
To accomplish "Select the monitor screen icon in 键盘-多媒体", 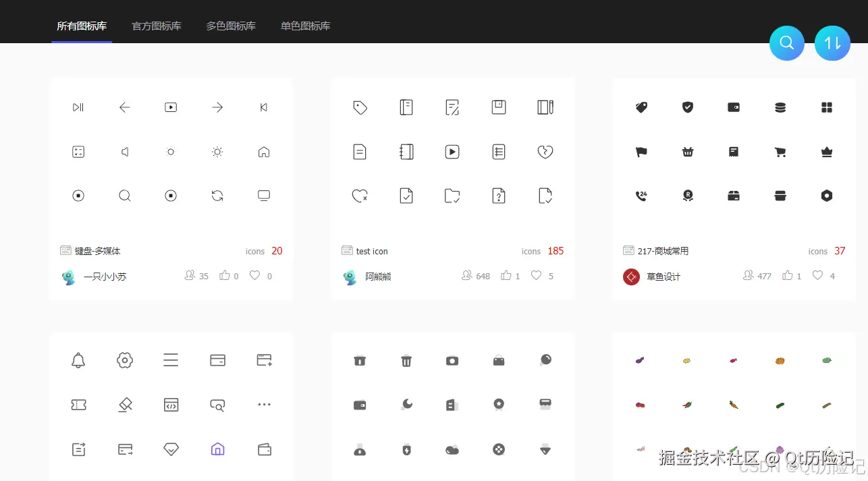I will pos(264,196).
